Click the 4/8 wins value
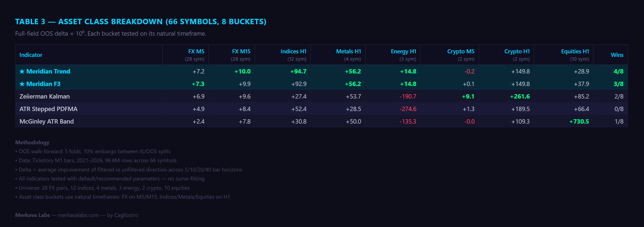Screen dimensions: 644x227 tap(618, 71)
